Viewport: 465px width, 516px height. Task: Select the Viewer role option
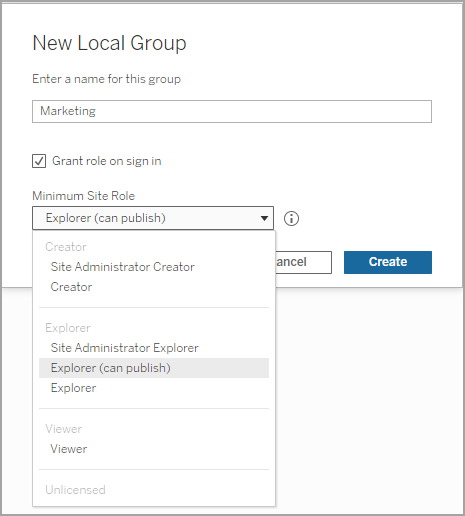coord(69,449)
